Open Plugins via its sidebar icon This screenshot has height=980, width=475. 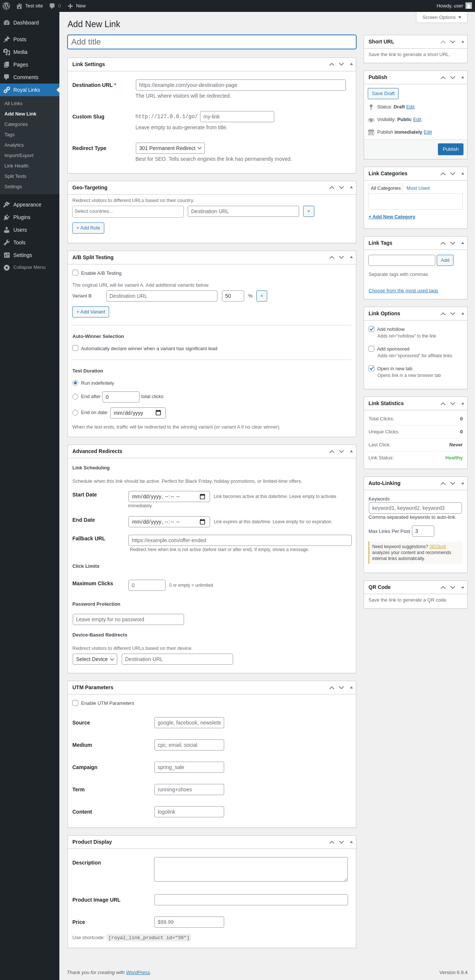pos(6,217)
